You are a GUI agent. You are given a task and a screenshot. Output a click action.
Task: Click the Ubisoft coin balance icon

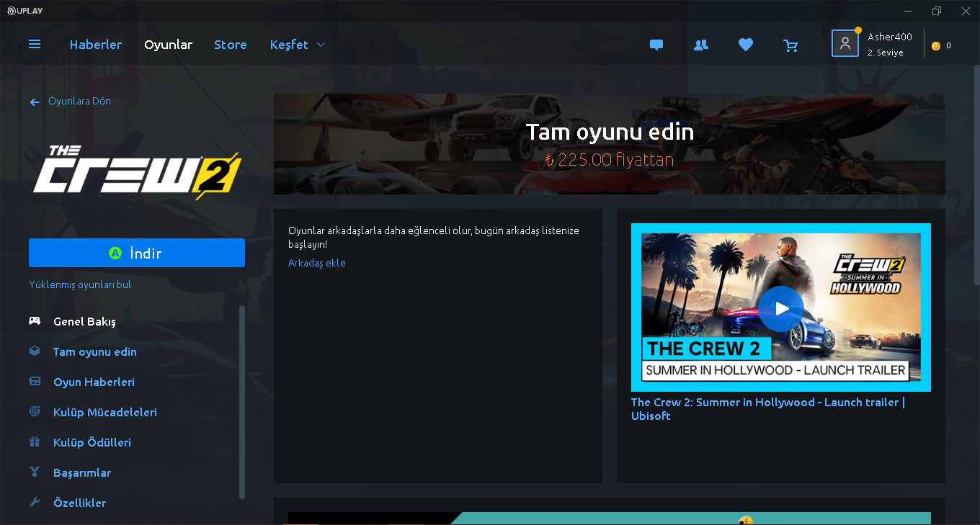[x=936, y=45]
